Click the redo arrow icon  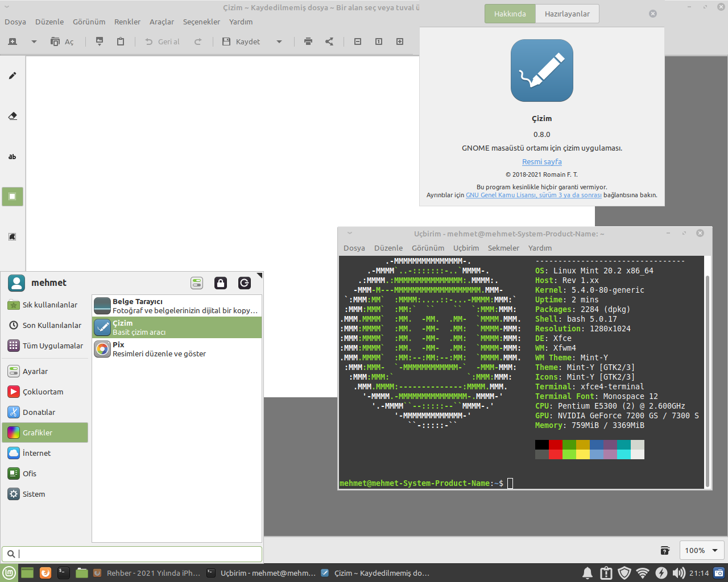(198, 41)
